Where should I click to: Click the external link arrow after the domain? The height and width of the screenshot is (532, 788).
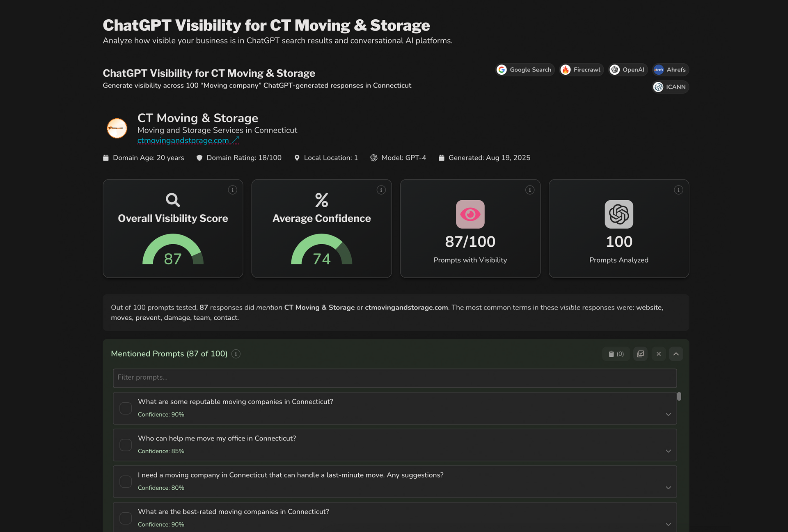point(235,140)
